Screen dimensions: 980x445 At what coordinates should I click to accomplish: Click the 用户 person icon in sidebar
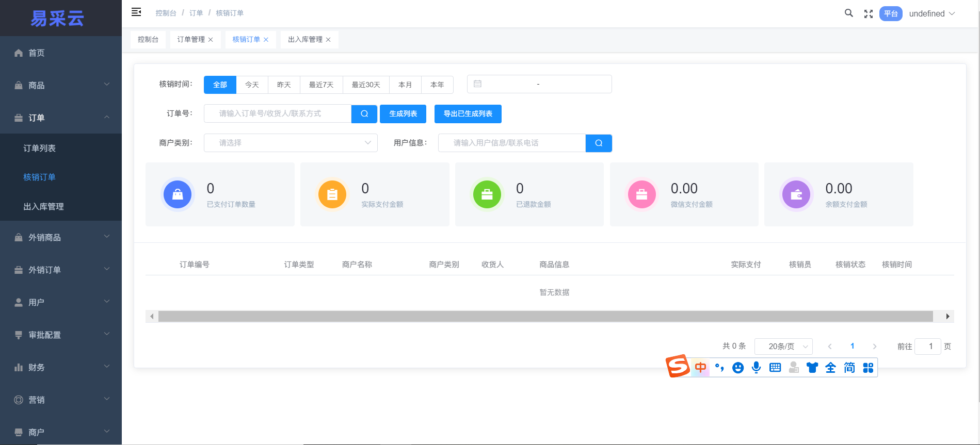19,302
